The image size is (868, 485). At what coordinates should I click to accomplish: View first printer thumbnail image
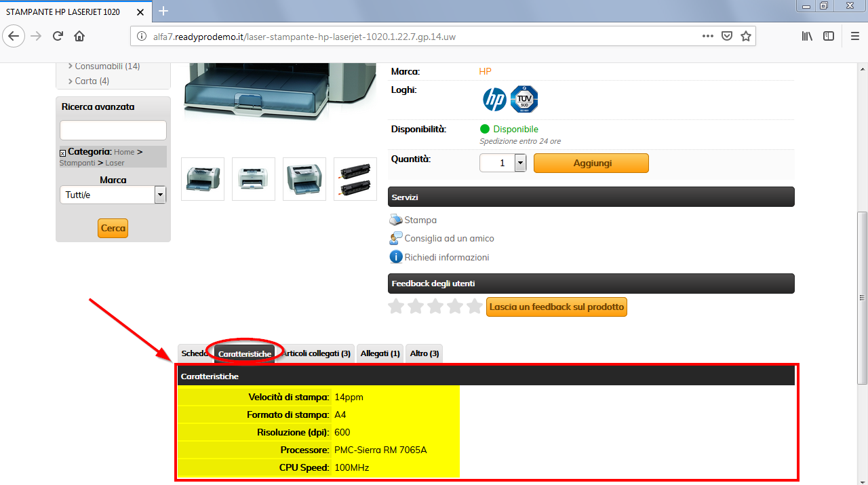203,179
